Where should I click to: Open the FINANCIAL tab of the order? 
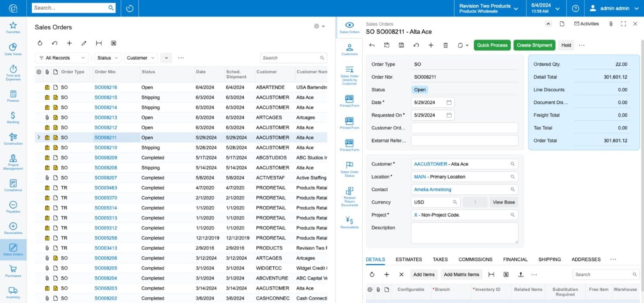point(515,259)
